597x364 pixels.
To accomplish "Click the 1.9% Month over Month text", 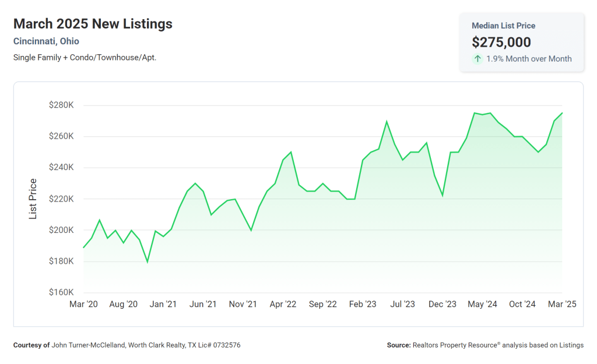I will tap(529, 59).
